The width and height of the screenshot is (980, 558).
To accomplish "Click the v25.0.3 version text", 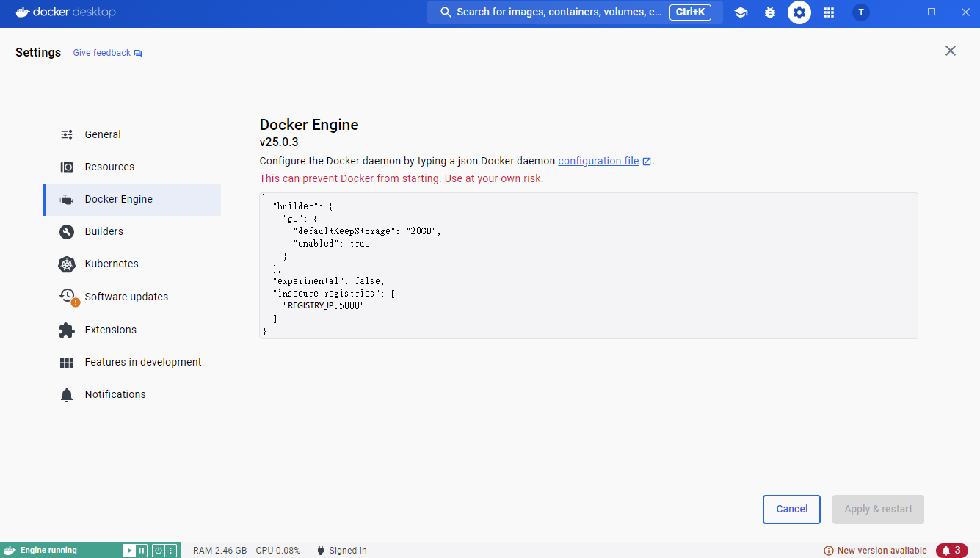I will click(x=279, y=142).
